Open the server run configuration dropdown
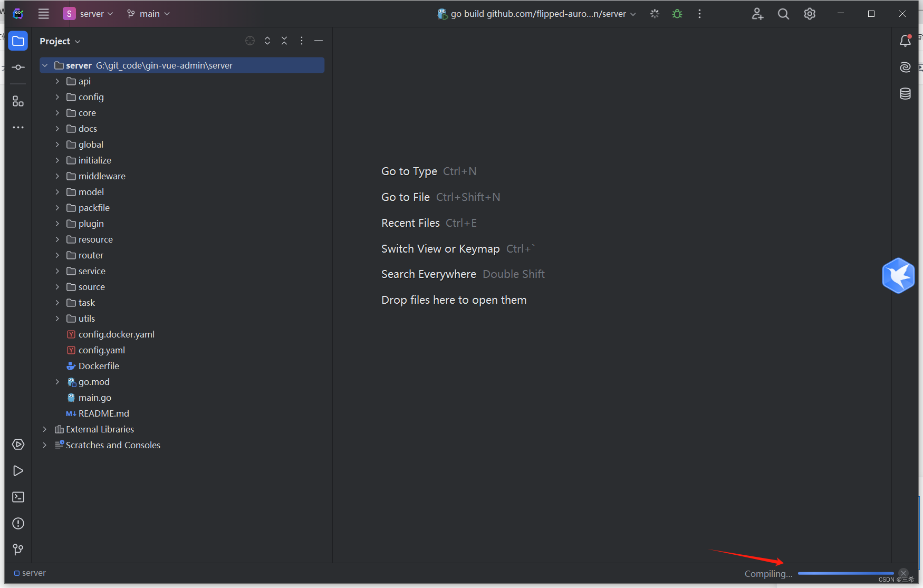Screen dimensions: 923x588 click(x=88, y=14)
